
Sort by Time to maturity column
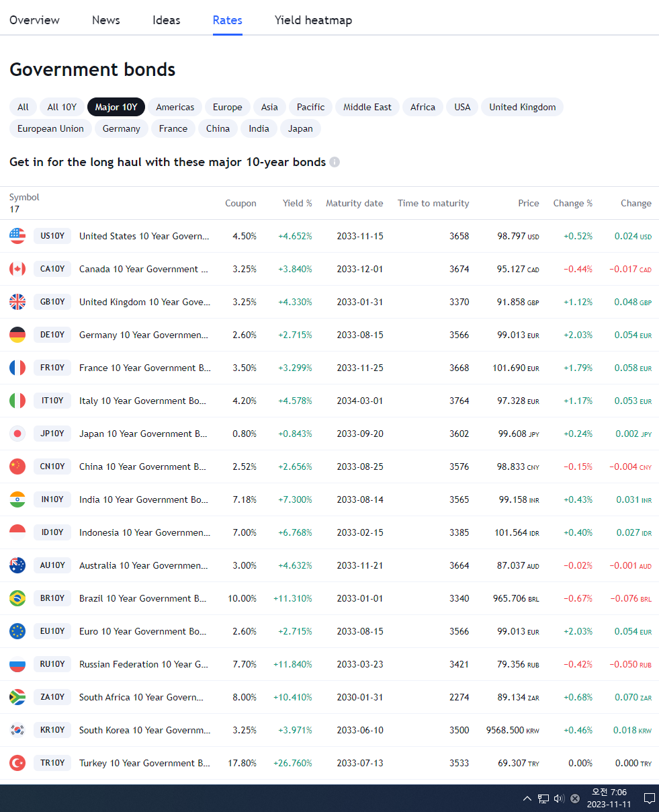(x=433, y=203)
